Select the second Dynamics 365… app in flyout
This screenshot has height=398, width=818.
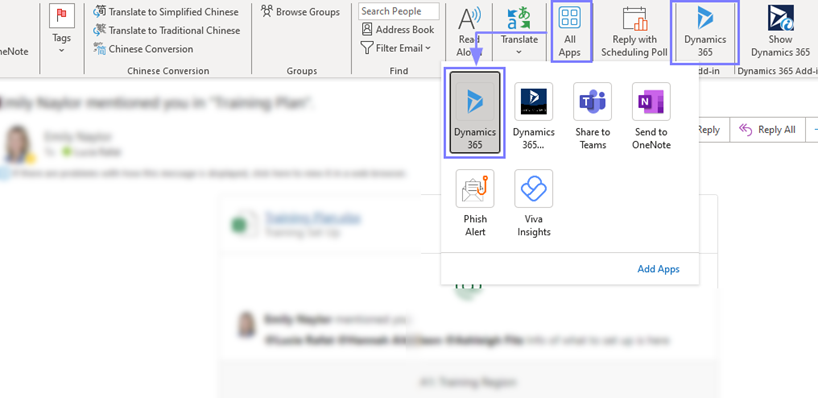534,116
